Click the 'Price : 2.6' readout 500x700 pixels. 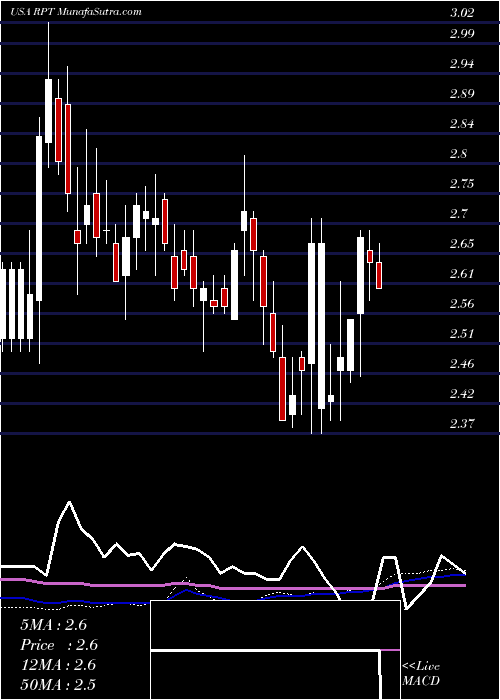coord(59,645)
